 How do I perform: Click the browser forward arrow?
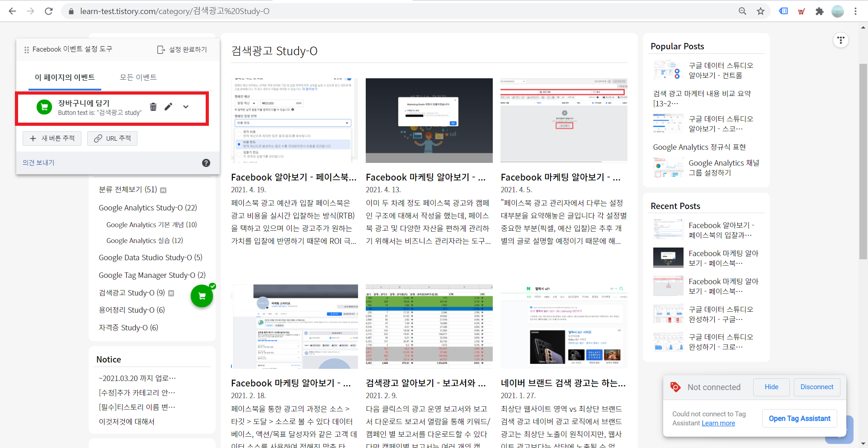pos(30,11)
